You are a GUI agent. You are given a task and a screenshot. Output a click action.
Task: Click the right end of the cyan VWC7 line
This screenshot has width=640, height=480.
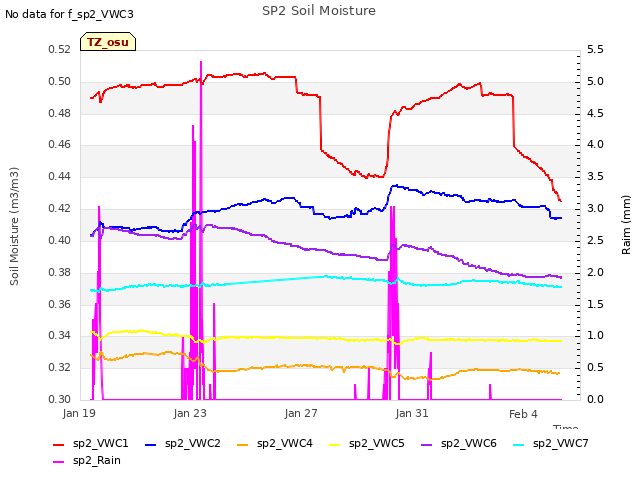coord(561,287)
